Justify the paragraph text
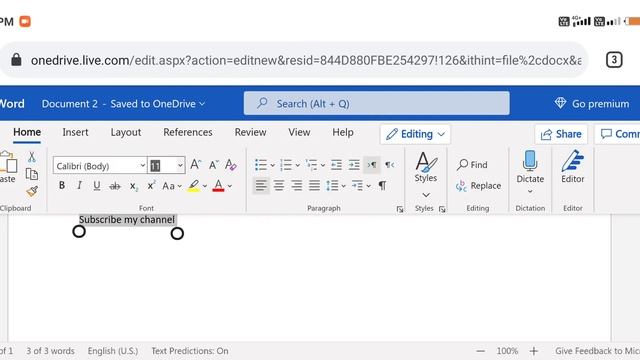Screen dimensions: 640x360 314,186
